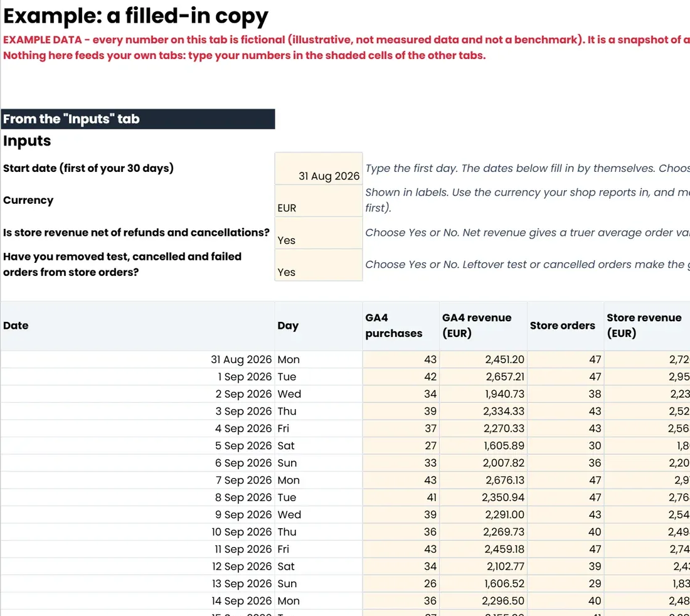Select the '1 Sep 2026' date cell
The image size is (690, 616).
pos(138,376)
